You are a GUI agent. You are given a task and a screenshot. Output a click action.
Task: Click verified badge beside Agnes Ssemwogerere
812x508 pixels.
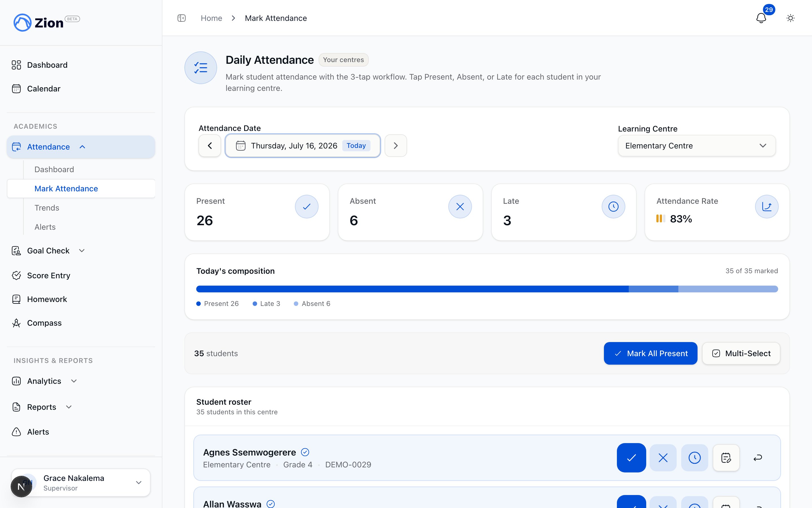(305, 452)
